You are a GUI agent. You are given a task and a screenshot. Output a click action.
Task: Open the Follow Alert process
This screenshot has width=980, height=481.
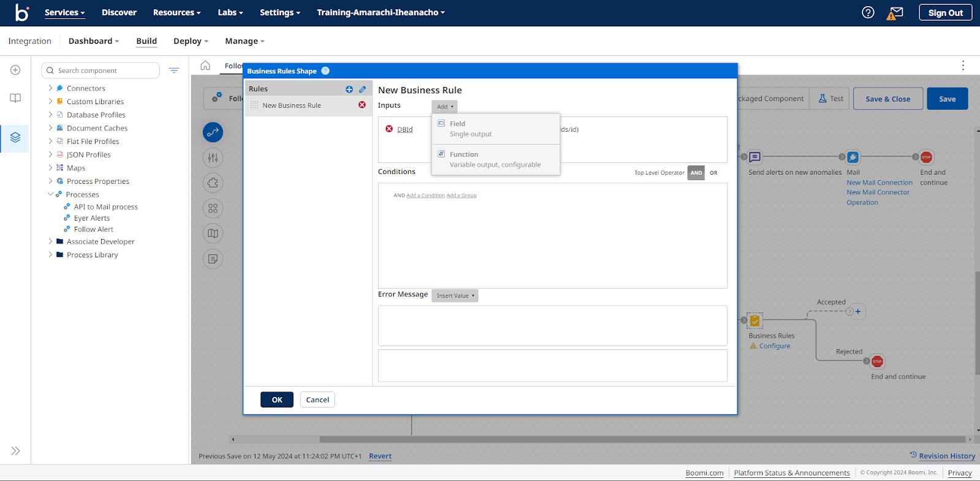click(94, 229)
